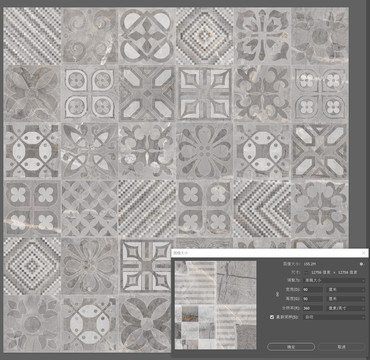Open the width unit dropdown (厘米)
The height and width of the screenshot is (360, 370).
tap(346, 290)
